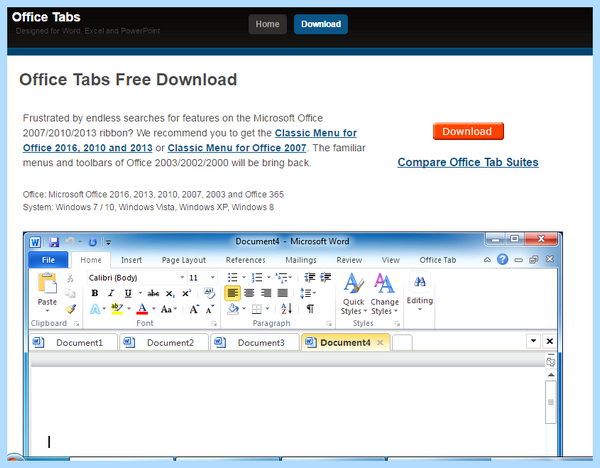Toggle Subscript formatting
Screen dimensions: 600x468
coord(170,294)
